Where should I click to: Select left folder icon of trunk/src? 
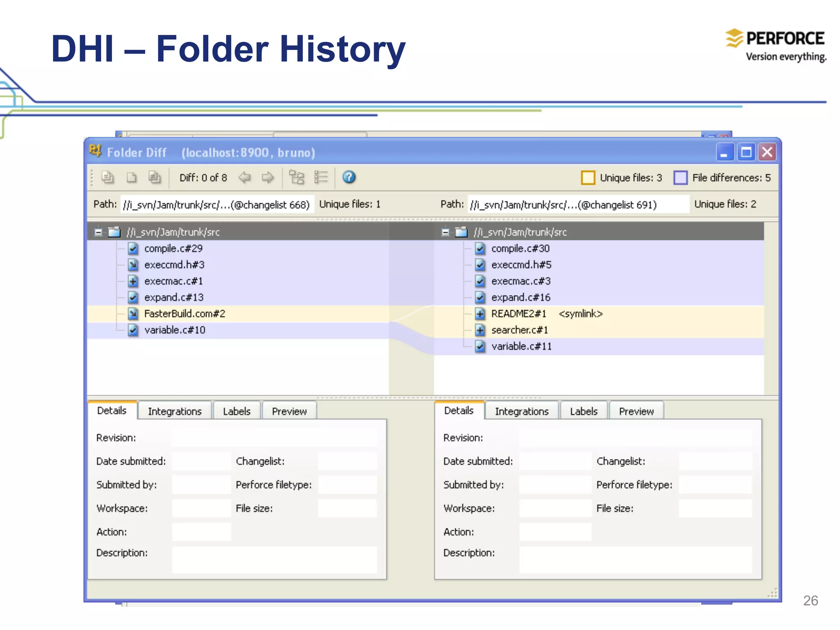coord(114,232)
